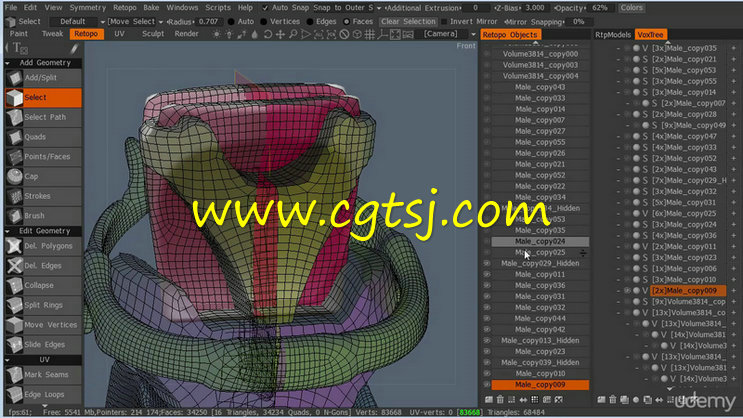The image size is (743, 418).
Task: Toggle the grid display icon
Action: click(370, 34)
